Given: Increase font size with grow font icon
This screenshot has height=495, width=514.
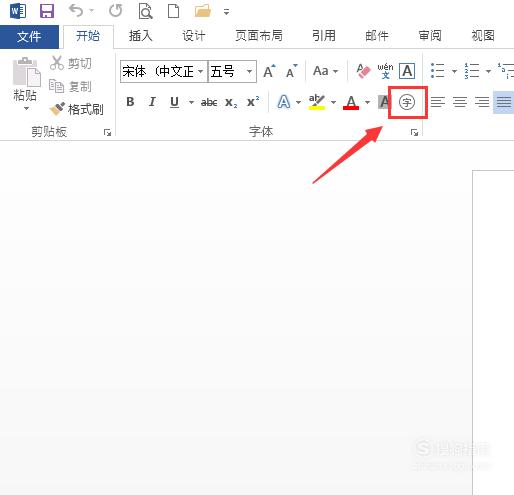Looking at the screenshot, I should click(269, 71).
